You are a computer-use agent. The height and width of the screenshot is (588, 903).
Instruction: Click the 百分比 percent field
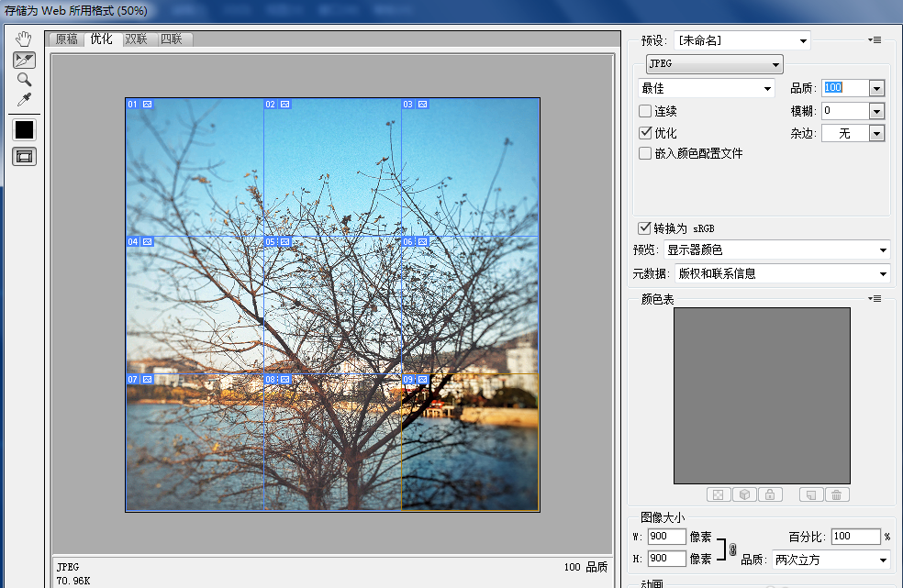pos(855,536)
